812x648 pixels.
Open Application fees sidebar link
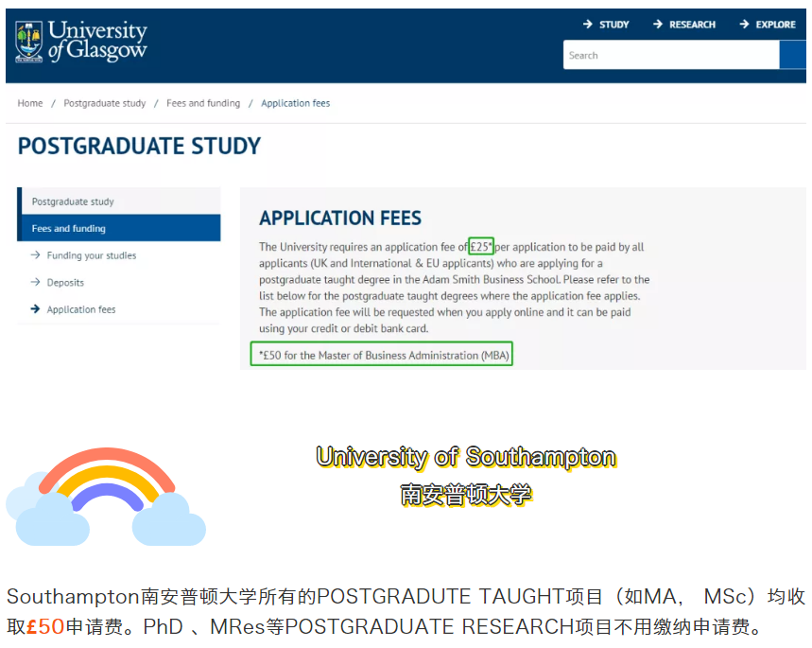[80, 309]
